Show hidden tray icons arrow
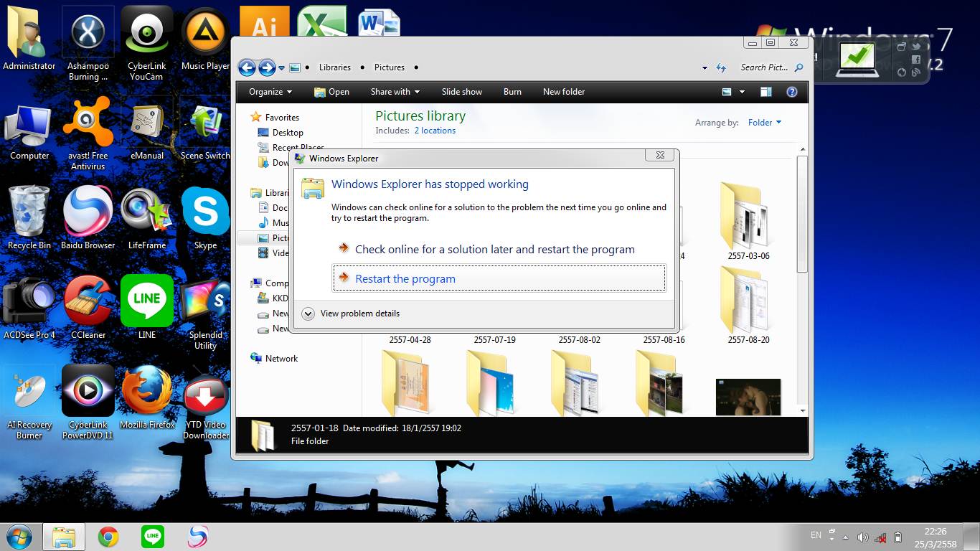This screenshot has height=551, width=980. [845, 537]
